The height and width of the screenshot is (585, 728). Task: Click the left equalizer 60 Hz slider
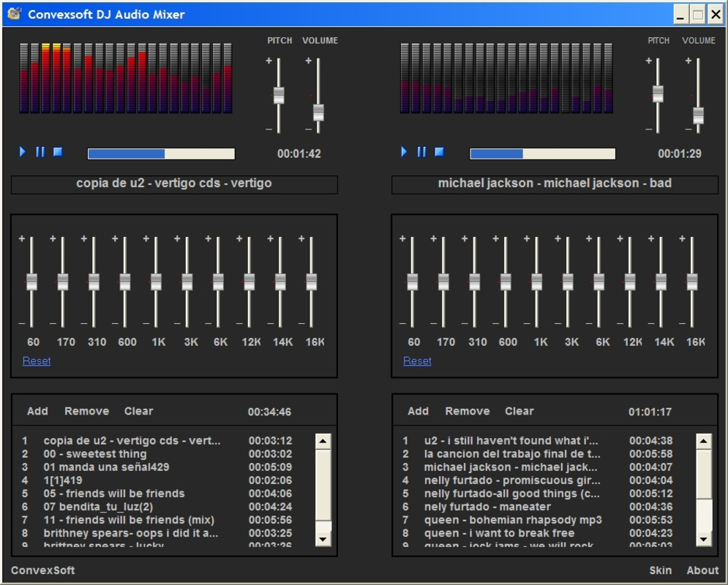pyautogui.click(x=31, y=282)
